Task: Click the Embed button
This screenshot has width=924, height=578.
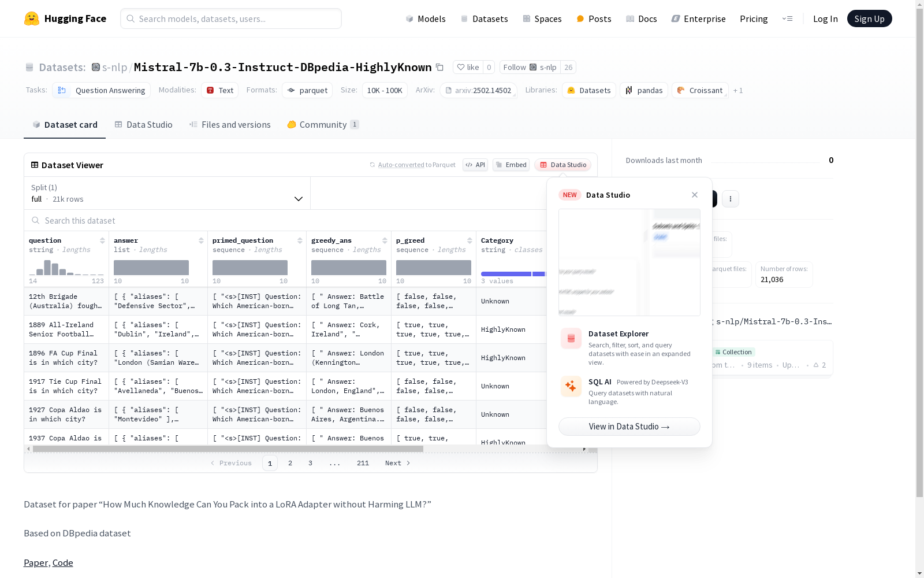Action: [x=511, y=165]
